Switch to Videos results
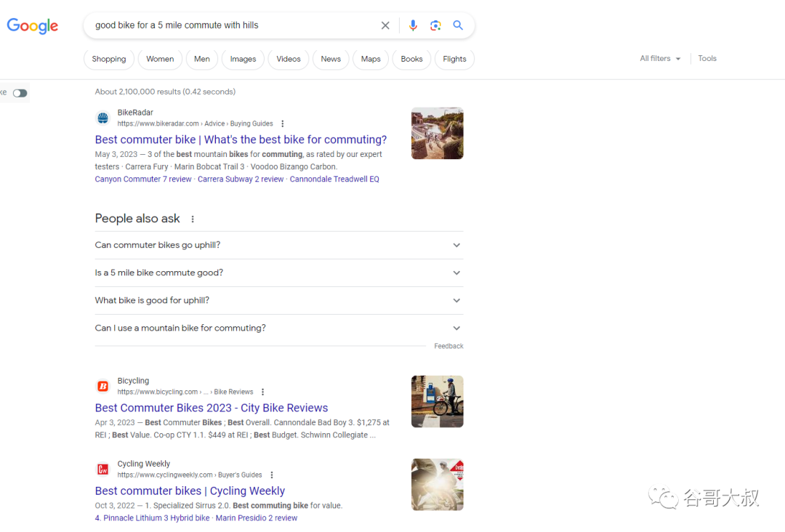This screenshot has height=532, width=785. pos(289,59)
